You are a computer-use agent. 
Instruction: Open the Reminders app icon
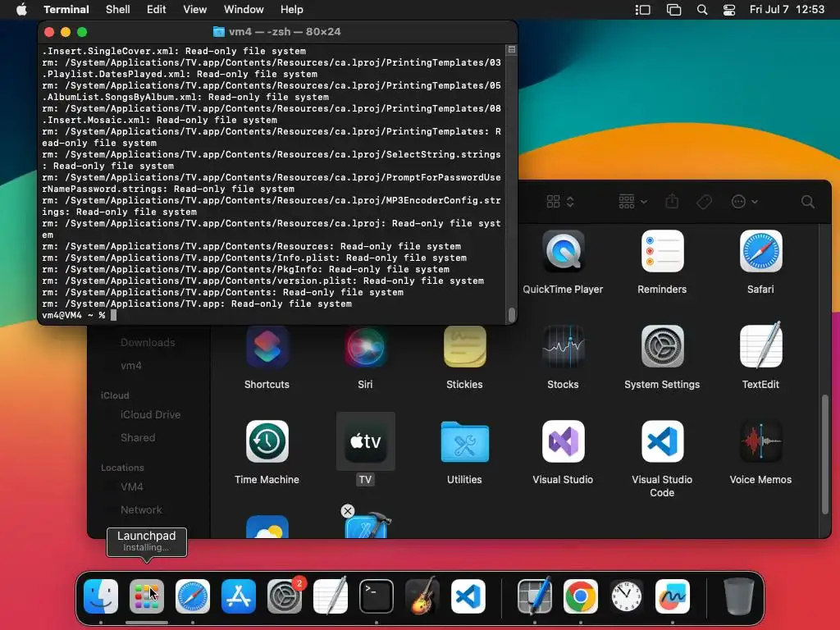662,251
